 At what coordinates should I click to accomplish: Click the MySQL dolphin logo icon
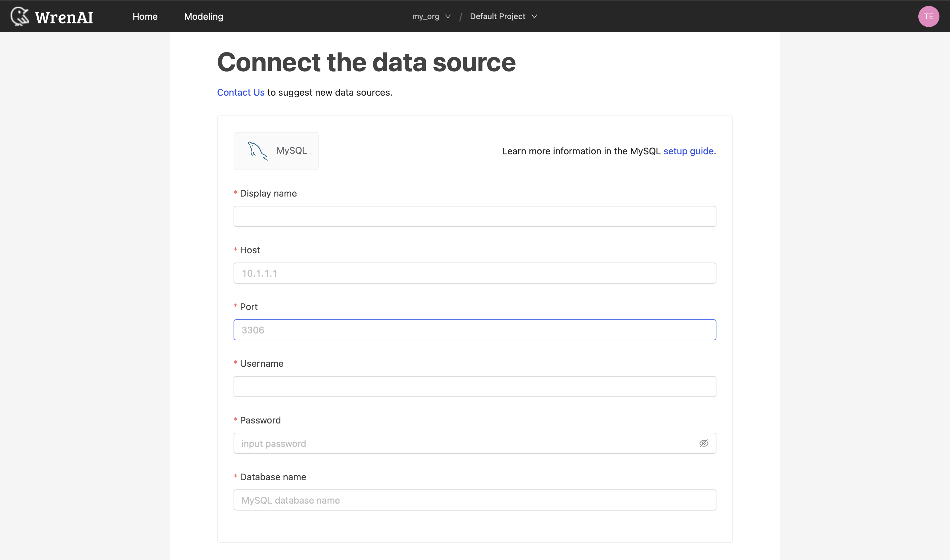257,151
